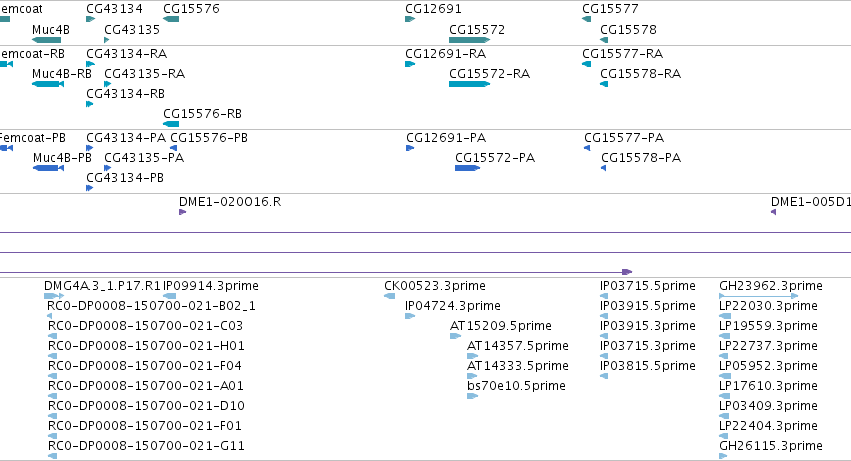Viewport: 851px width, 461px height.
Task: Click the CG15576-RB transcript glyph
Action: pos(171,124)
